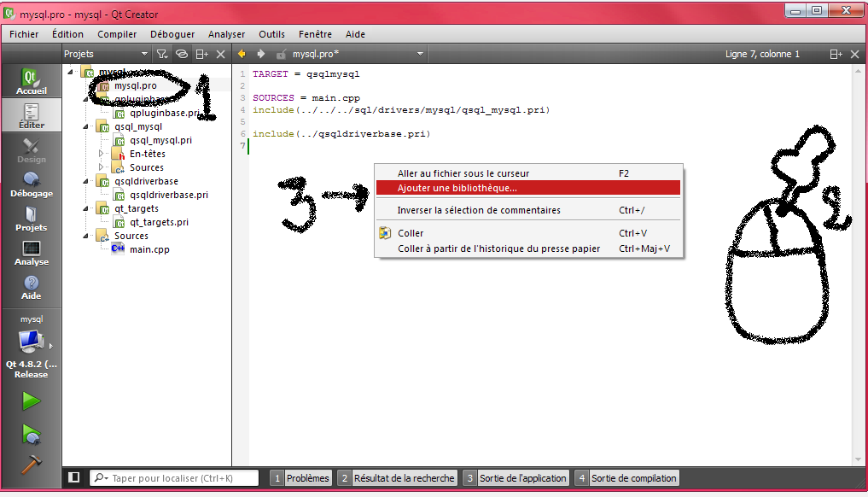Click the editor vertical scrollbar up arrow
This screenshot has width=868, height=497.
pos(858,71)
